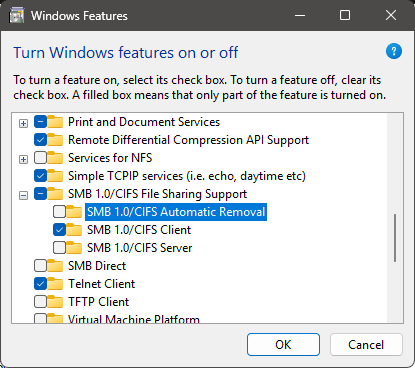Click folder icon next to SMB Direct
This screenshot has height=368, width=415.
pyautogui.click(x=55, y=266)
